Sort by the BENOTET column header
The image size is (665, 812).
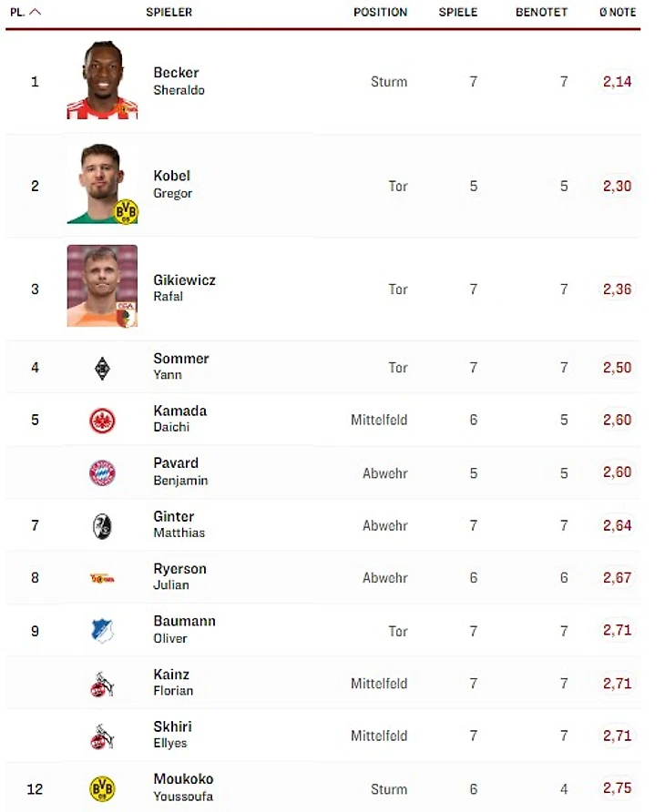pyautogui.click(x=541, y=13)
